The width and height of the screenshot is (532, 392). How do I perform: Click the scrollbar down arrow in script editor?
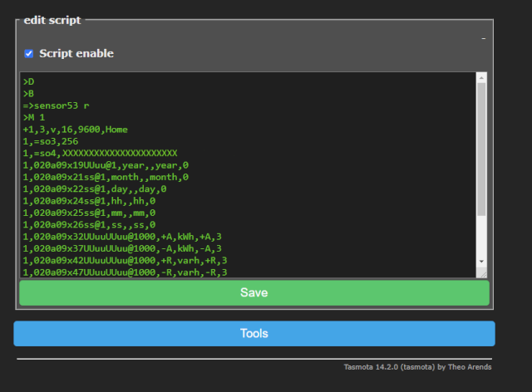pyautogui.click(x=481, y=262)
